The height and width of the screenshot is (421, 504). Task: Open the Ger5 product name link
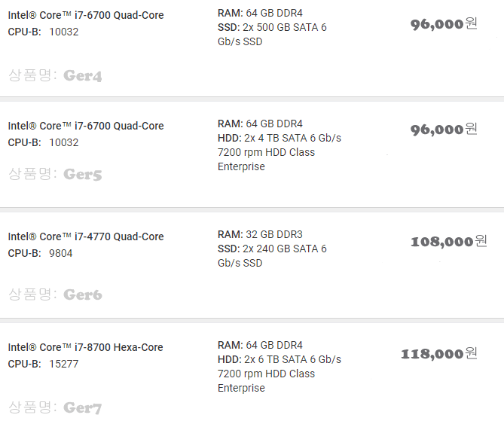tap(83, 175)
